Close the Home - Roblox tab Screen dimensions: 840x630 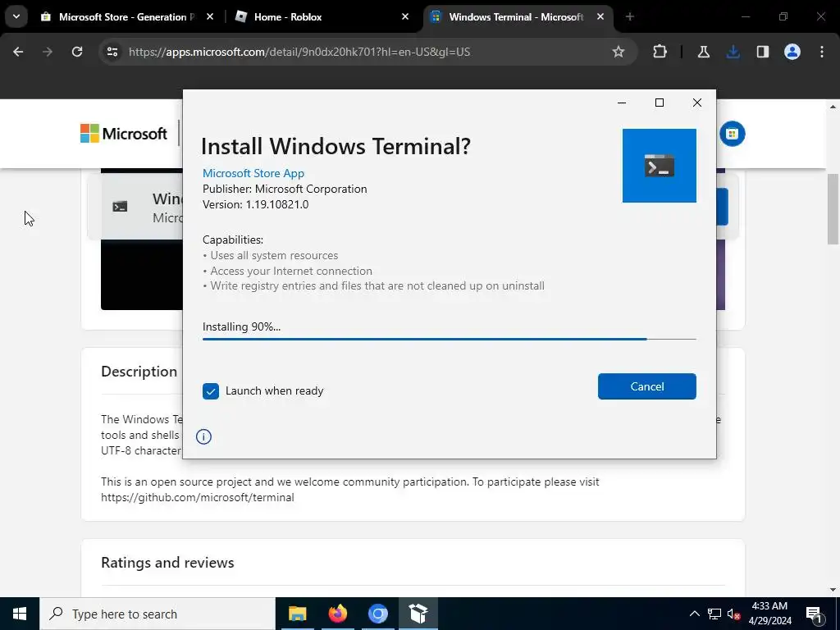(x=405, y=17)
